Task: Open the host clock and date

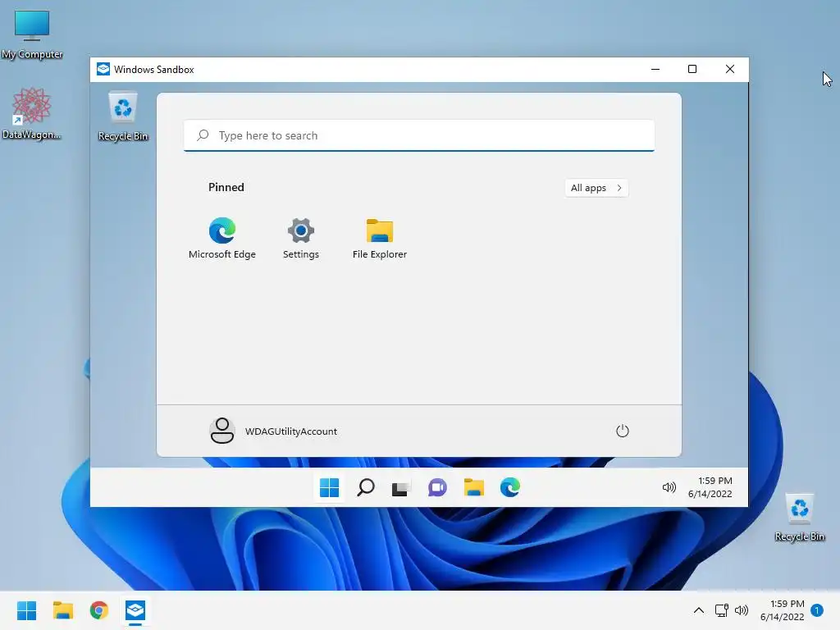Action: tap(782, 610)
